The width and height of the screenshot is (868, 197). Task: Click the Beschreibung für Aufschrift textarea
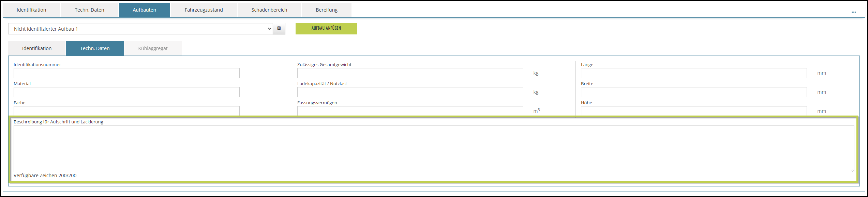433,148
